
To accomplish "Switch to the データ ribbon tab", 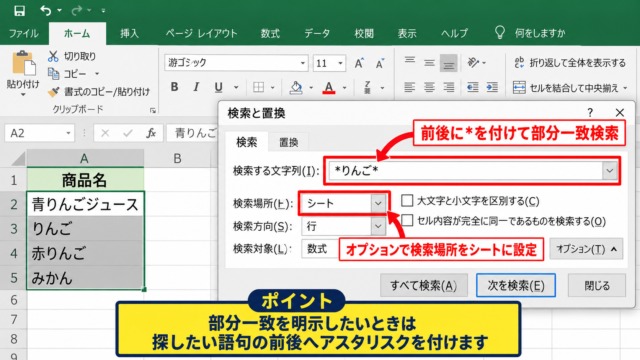I will [317, 33].
